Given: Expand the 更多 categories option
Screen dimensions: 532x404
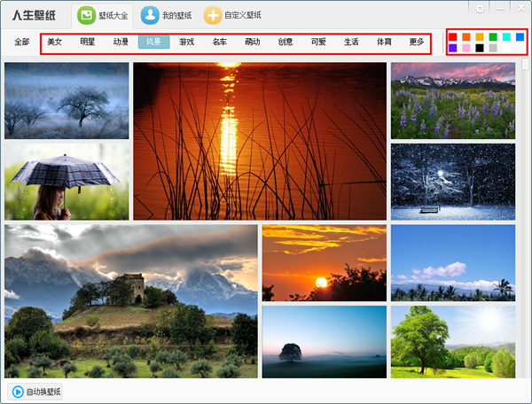Looking at the screenshot, I should 417,42.
